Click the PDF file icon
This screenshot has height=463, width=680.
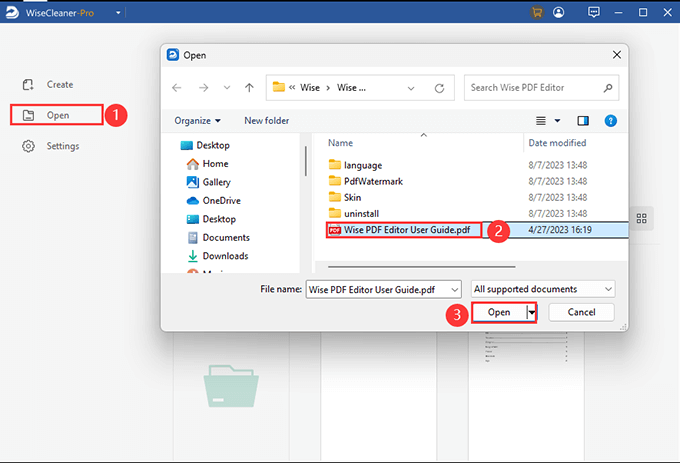[334, 230]
